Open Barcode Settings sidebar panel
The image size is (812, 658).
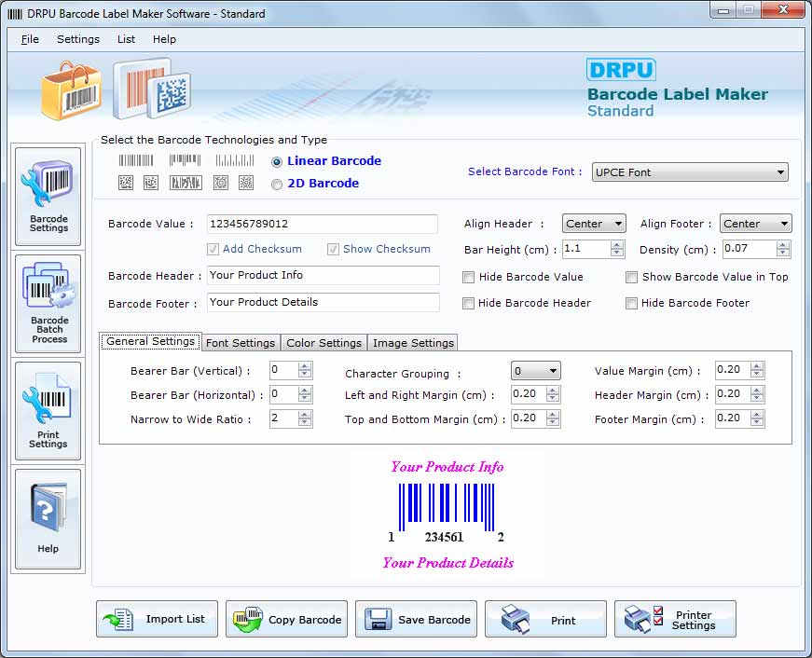[x=48, y=197]
